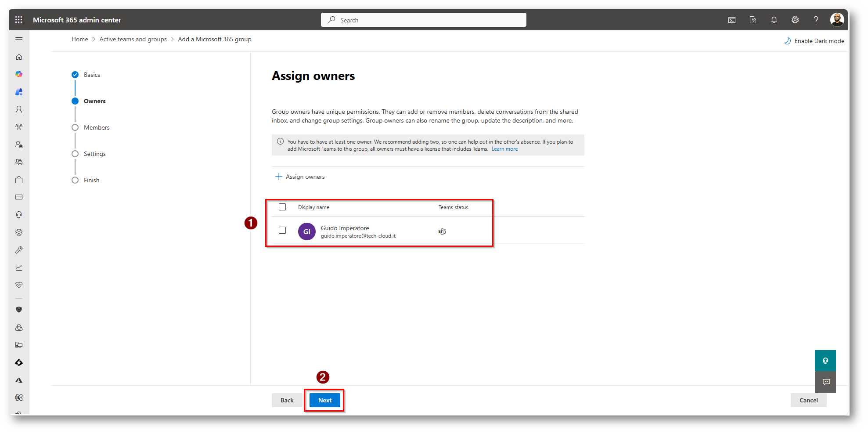Open the Reports chart icon in sidebar
This screenshot has width=868, height=434.
(19, 268)
